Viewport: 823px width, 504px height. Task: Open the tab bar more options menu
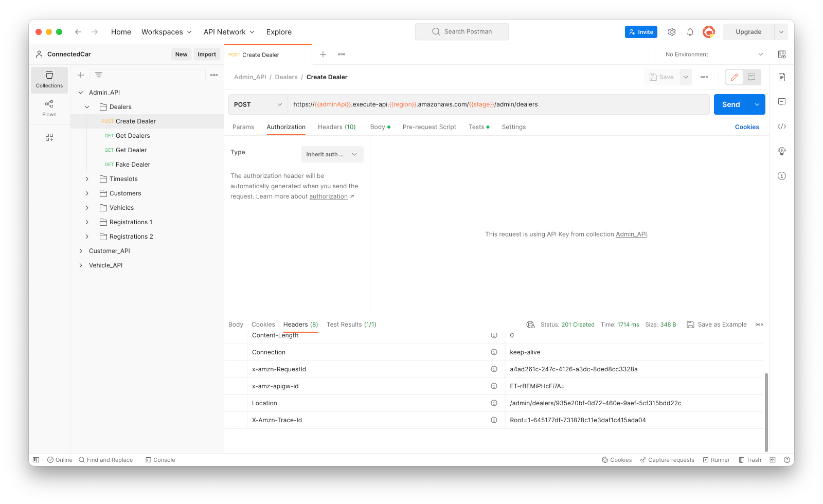[342, 55]
